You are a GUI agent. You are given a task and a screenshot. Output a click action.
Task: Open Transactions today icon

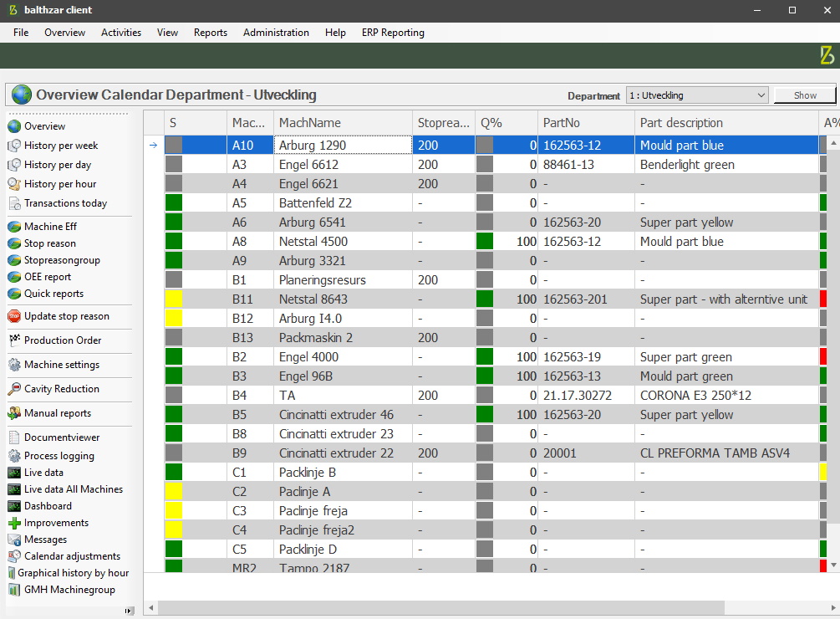coord(14,203)
